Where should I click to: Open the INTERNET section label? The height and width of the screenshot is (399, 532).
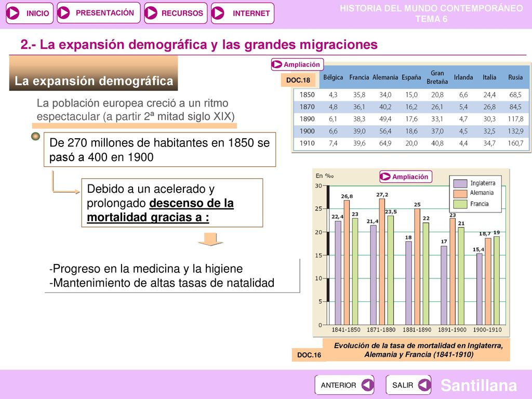pos(251,13)
